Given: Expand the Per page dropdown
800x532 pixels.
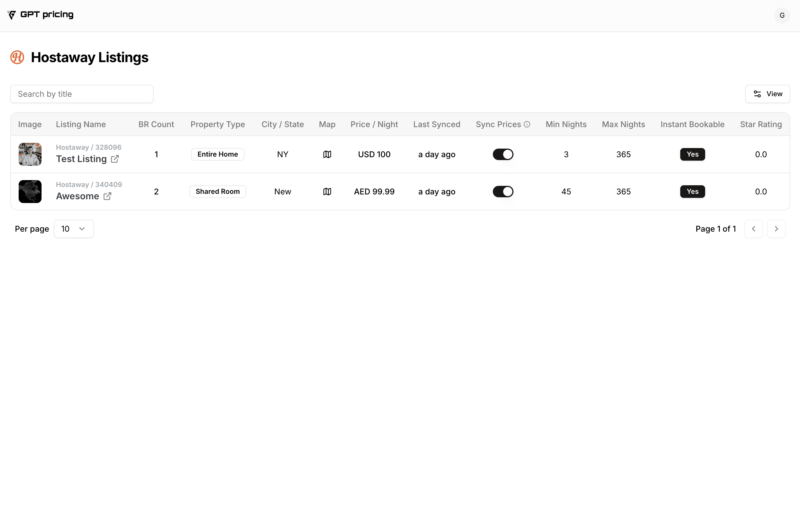Looking at the screenshot, I should pos(74,229).
